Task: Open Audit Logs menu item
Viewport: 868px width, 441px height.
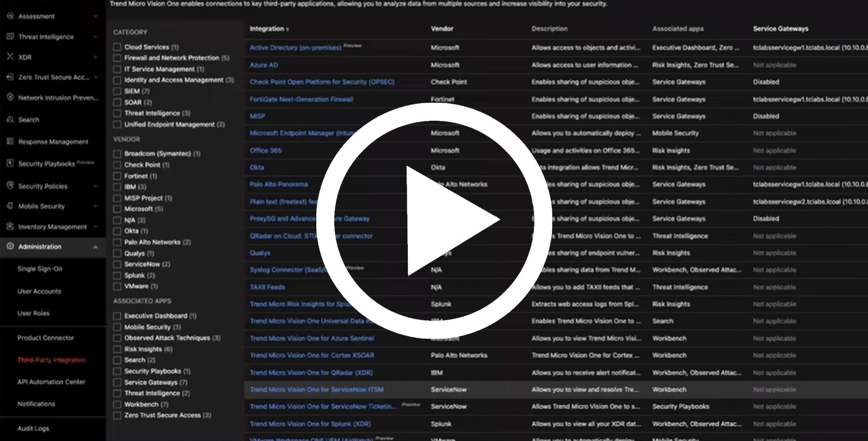Action: [x=33, y=429]
